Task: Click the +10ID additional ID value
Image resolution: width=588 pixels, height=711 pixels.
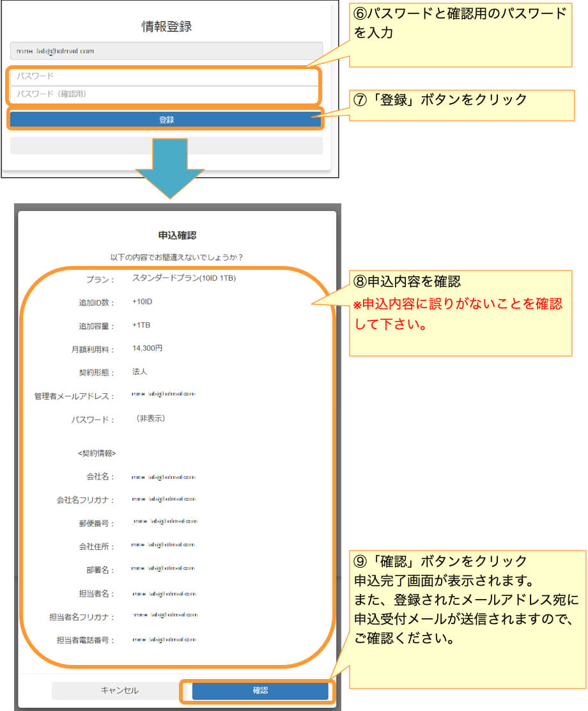Action: click(143, 302)
